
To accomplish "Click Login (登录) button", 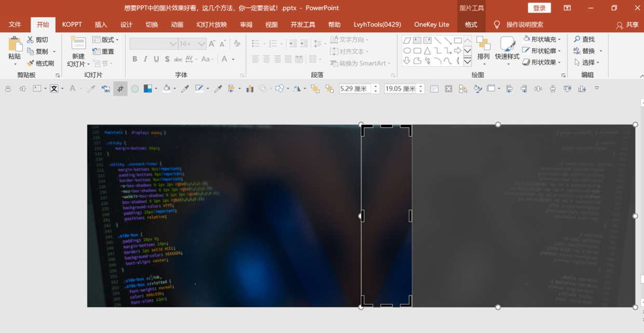I will click(539, 8).
